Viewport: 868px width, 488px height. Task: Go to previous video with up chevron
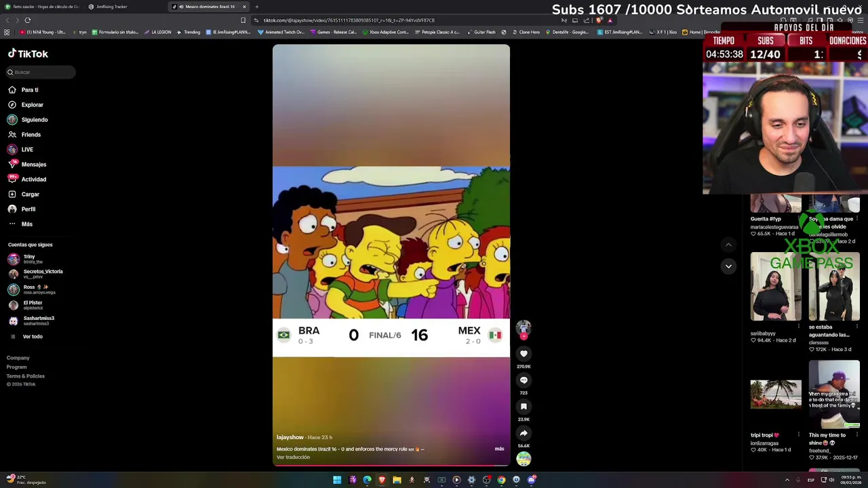728,245
